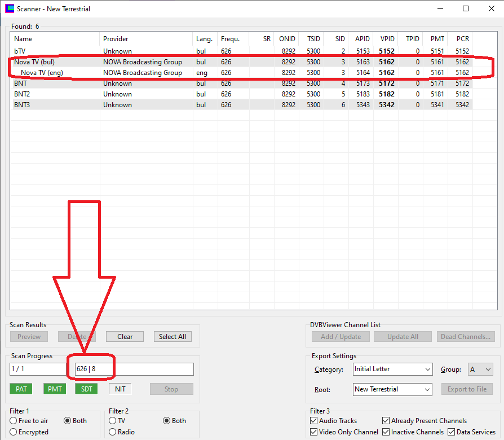Sort by the TSID column header
This screenshot has width=504, height=440.
pyautogui.click(x=311, y=39)
